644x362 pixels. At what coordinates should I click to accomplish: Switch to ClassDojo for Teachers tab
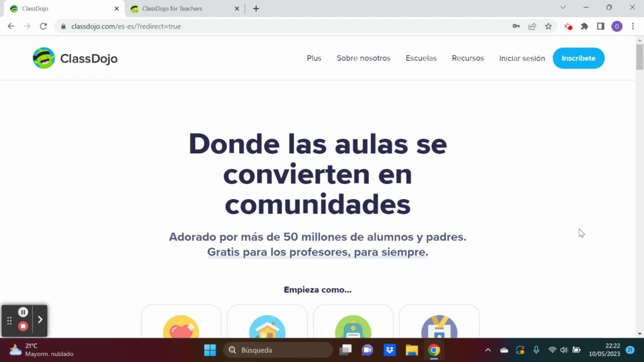(x=172, y=9)
